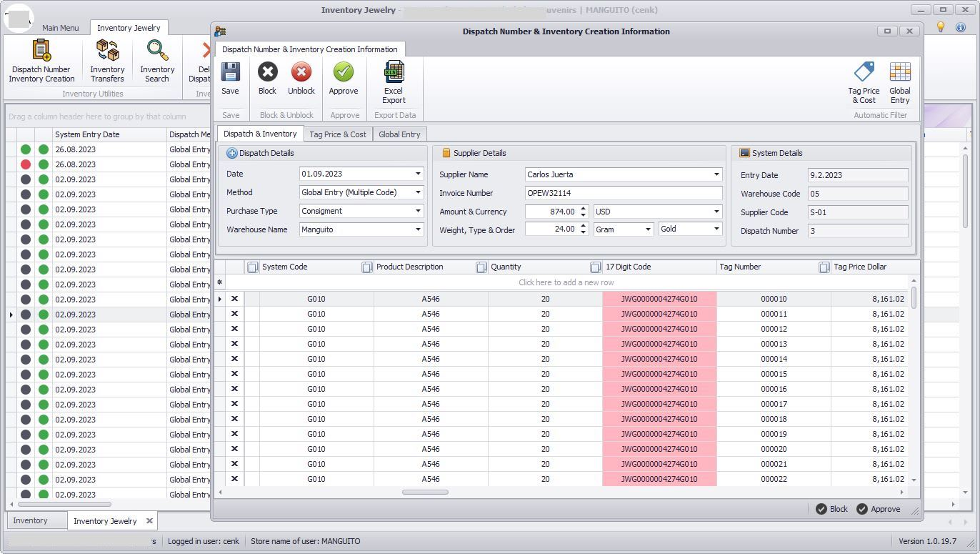980x554 pixels.
Task: Open the Purchase Type dropdown
Action: (418, 211)
